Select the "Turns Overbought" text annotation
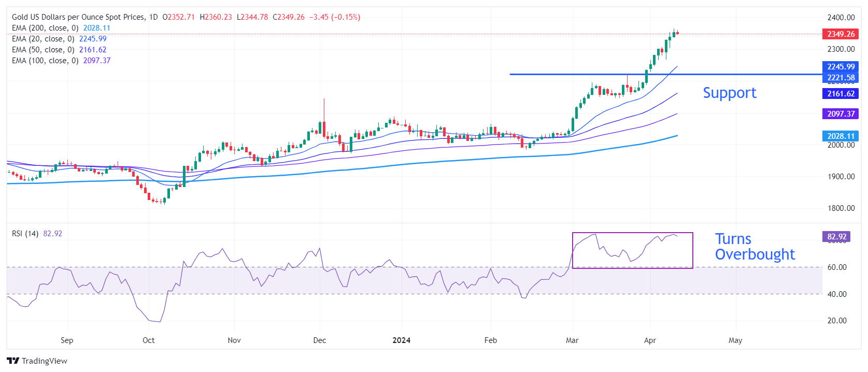868x372 pixels. click(x=754, y=247)
